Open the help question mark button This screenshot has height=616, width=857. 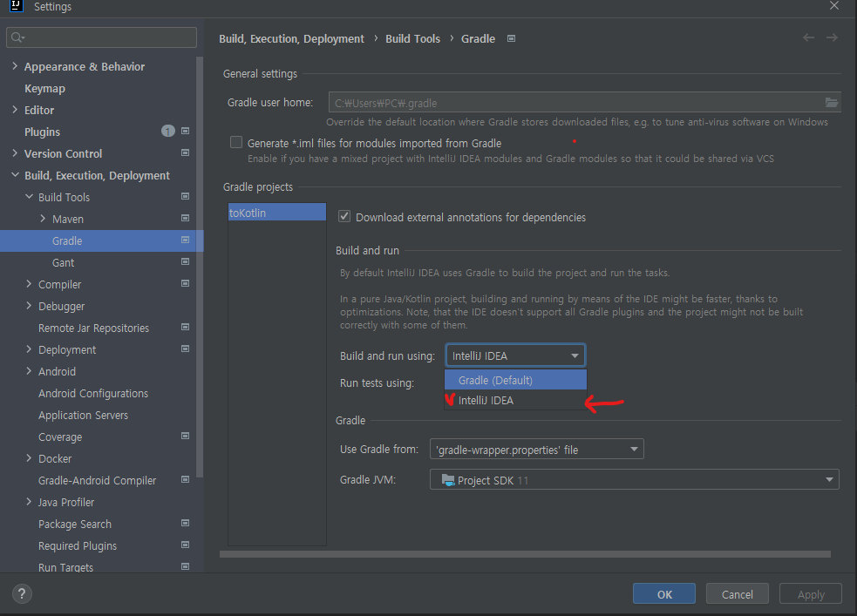click(x=22, y=593)
